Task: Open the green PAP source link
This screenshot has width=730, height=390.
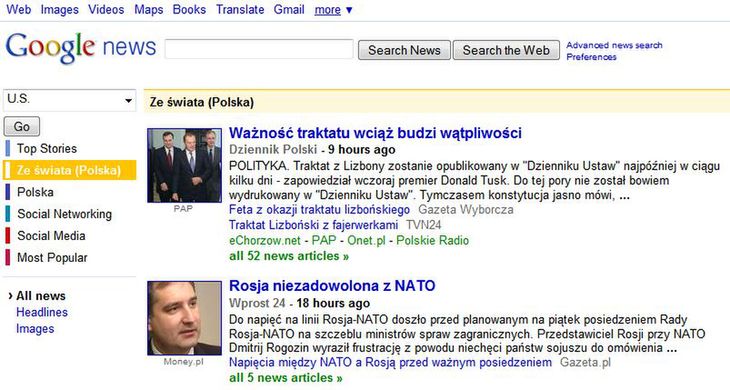Action: click(x=324, y=240)
